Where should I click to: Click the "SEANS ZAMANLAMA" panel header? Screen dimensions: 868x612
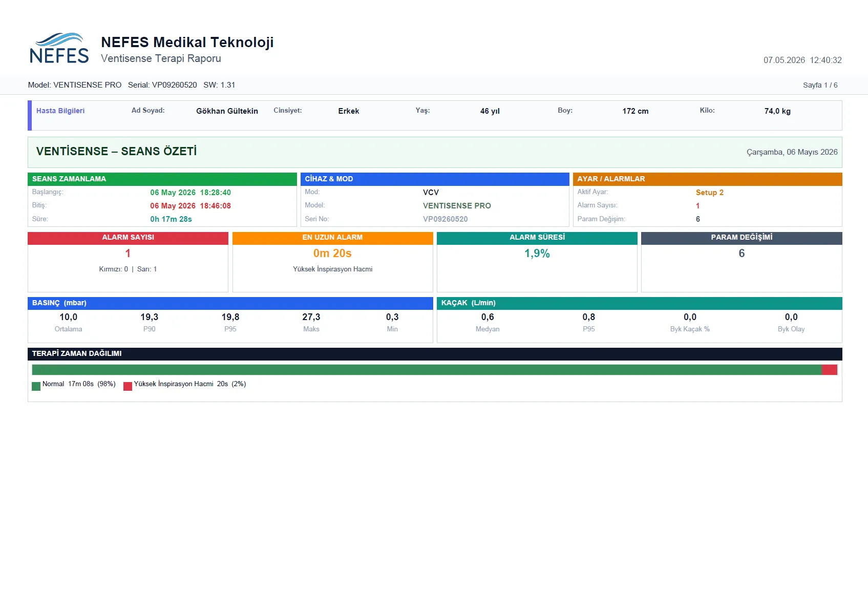[162, 179]
